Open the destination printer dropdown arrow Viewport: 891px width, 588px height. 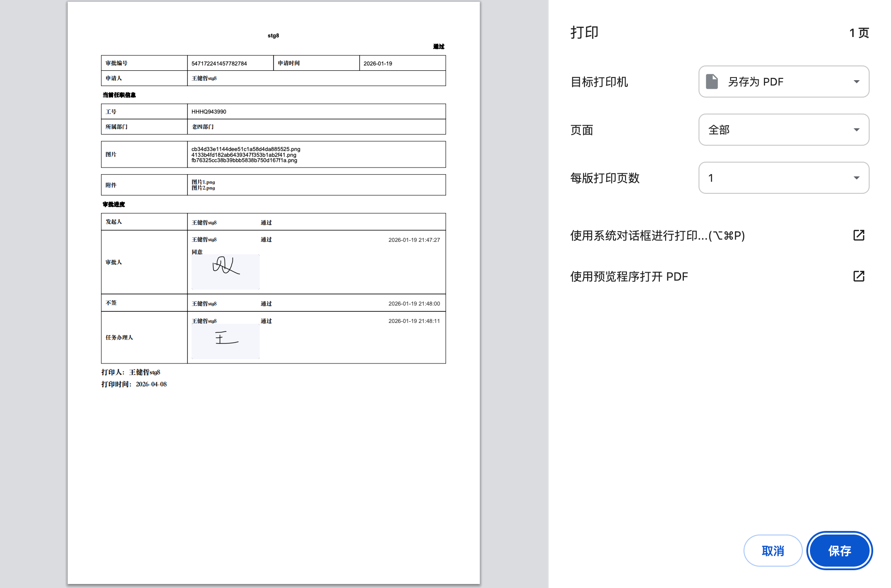pos(856,82)
